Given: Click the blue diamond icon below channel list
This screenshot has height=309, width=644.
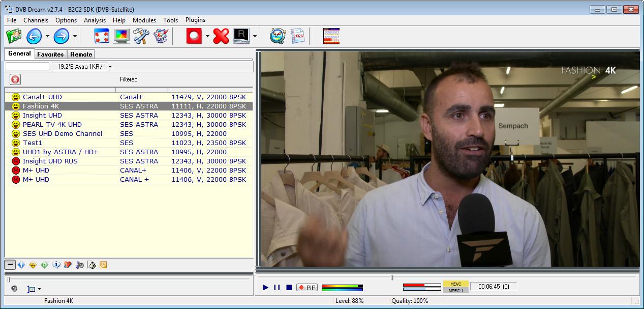Looking at the screenshot, I should pos(21,265).
